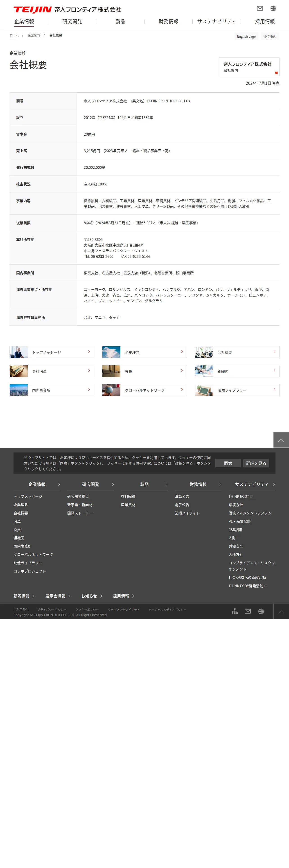Open the ご利用条件 footer link
Viewport: 289px width, 868px height.
(21, 610)
